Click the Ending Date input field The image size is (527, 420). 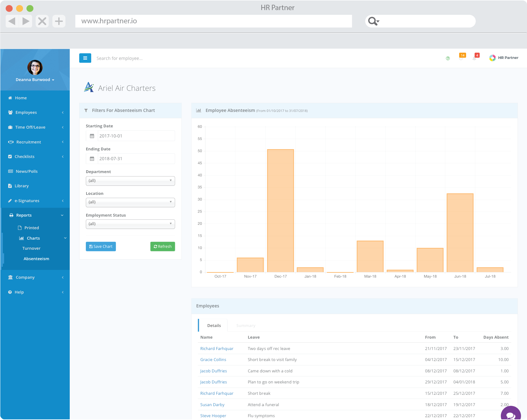tap(136, 159)
